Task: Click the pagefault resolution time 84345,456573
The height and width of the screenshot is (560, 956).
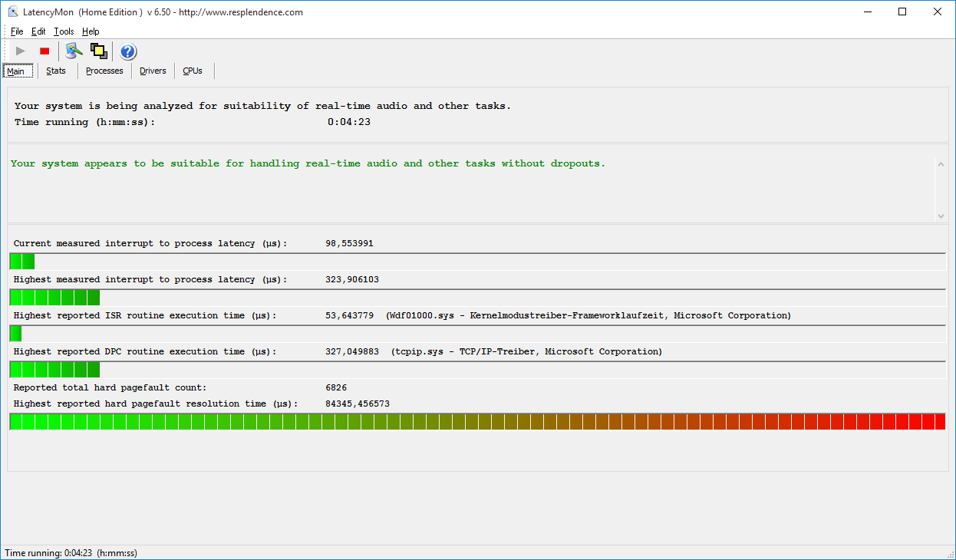Action: click(358, 404)
